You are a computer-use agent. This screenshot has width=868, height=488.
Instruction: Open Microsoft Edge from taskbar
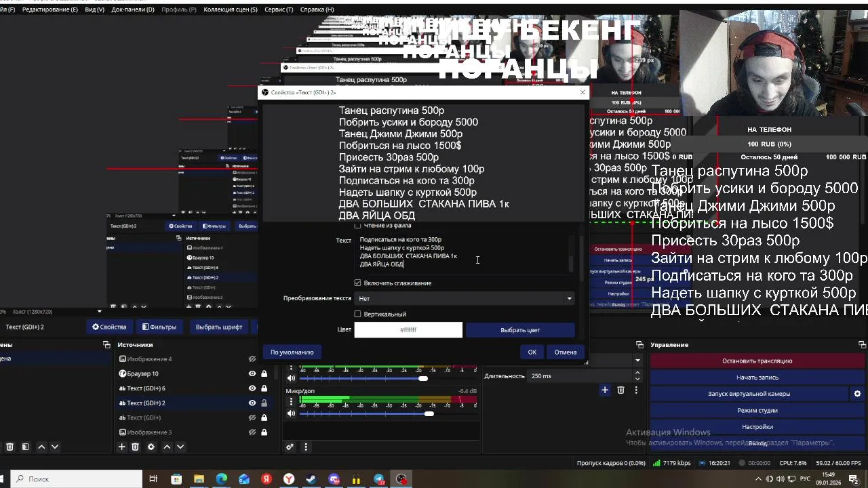[222, 479]
